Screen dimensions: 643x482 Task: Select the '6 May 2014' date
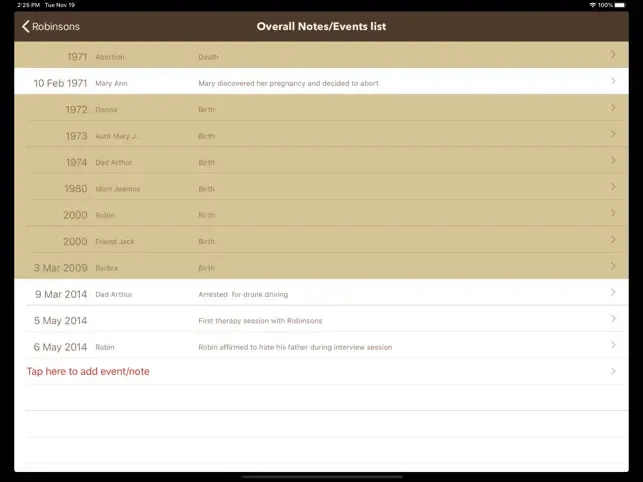(60, 347)
